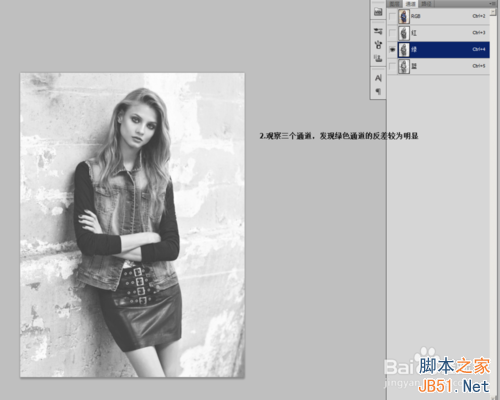
Task: Show the Red channel visibility box
Action: point(392,33)
